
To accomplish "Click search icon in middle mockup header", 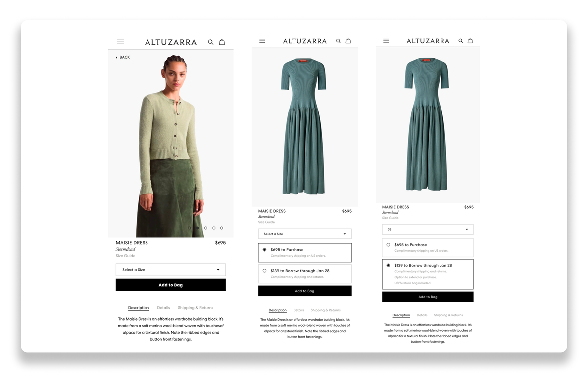I will pos(338,41).
